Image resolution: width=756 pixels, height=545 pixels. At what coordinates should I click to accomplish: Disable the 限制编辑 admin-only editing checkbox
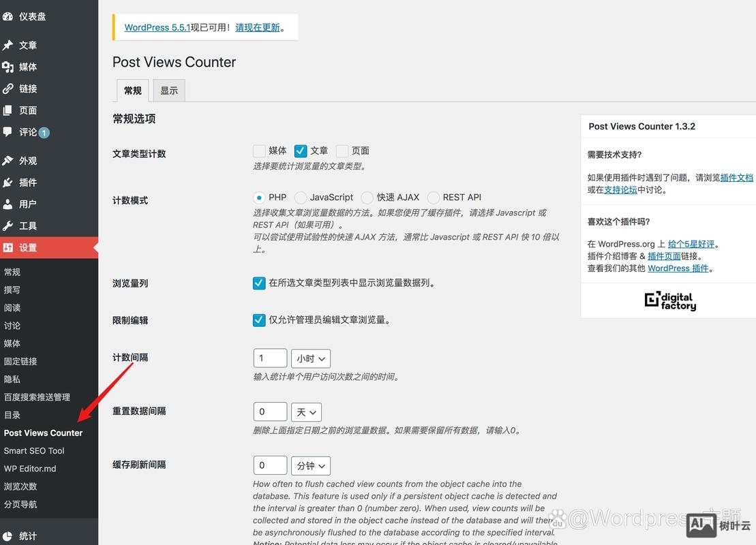(259, 320)
